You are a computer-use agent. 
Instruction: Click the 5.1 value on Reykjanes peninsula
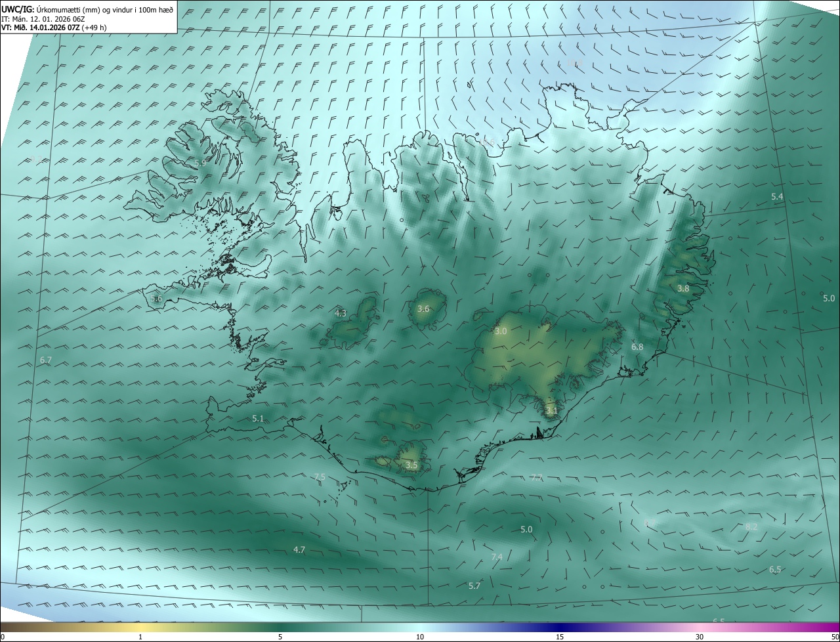click(x=258, y=418)
